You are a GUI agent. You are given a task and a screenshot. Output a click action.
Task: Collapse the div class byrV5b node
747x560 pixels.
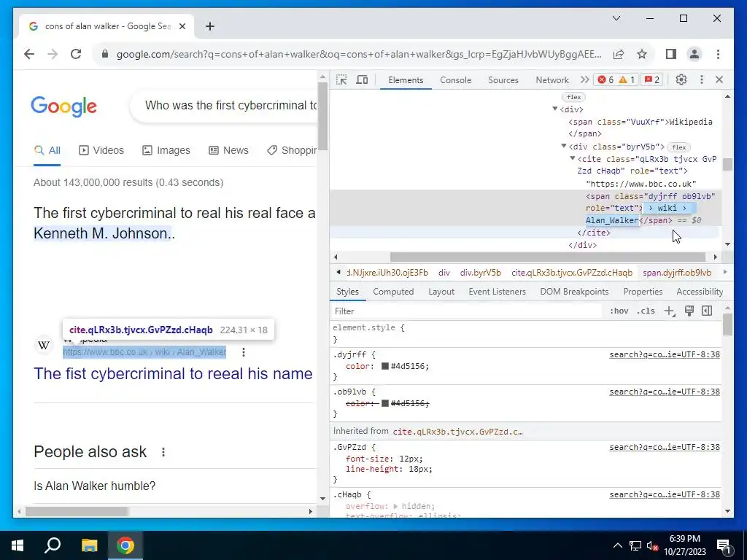click(x=564, y=146)
